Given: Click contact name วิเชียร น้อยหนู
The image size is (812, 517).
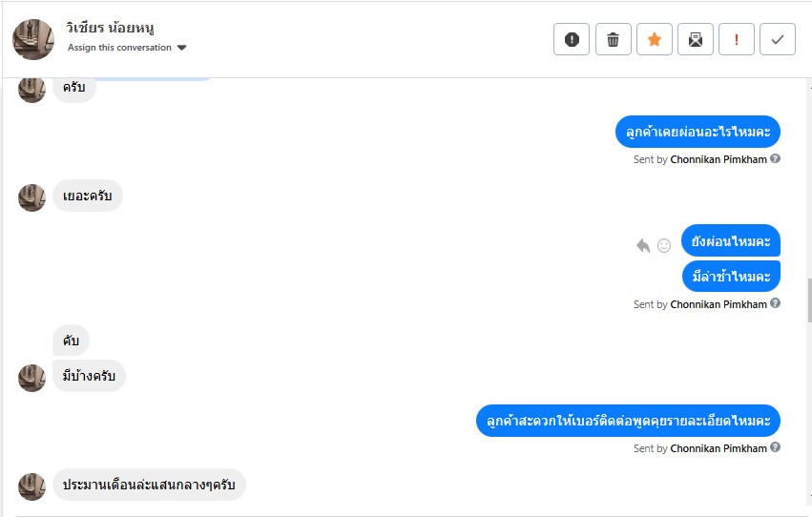Looking at the screenshot, I should pos(112,29).
